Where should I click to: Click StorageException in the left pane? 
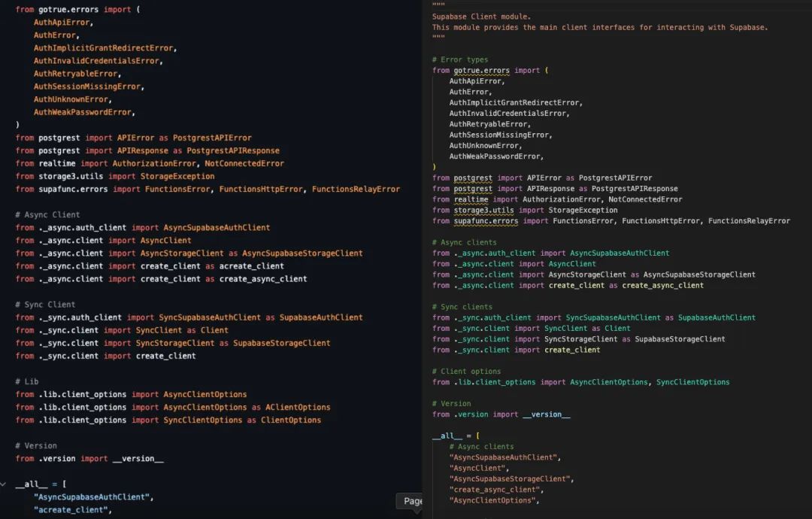click(x=177, y=176)
